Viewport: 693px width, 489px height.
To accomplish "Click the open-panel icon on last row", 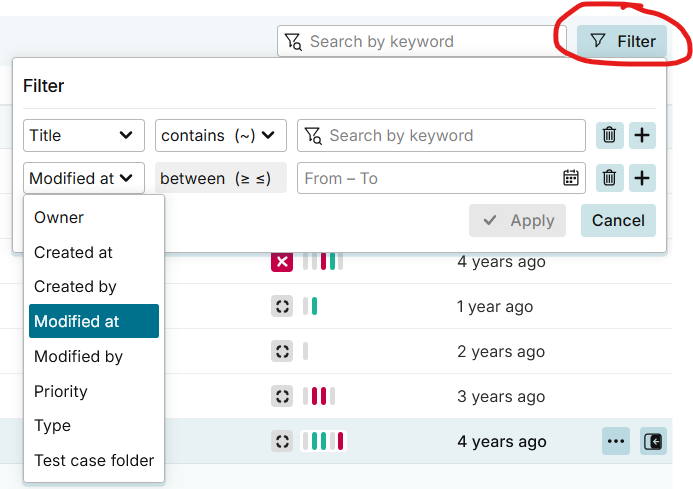I will click(x=653, y=441).
